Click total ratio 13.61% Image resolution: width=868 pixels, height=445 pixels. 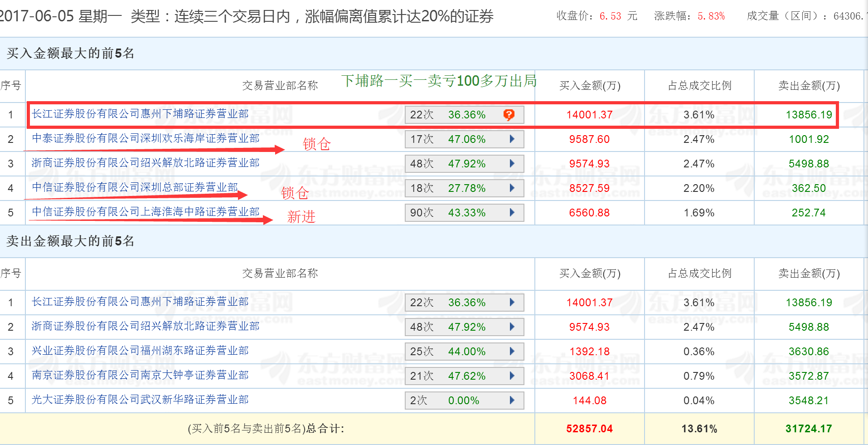pos(699,429)
